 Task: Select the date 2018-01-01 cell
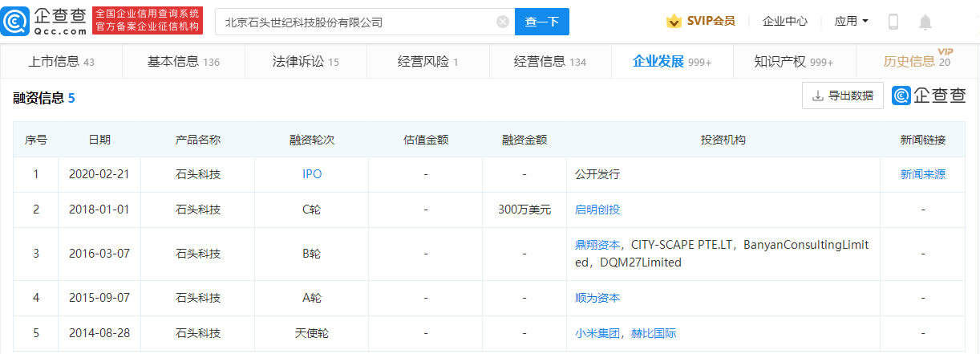pos(99,210)
